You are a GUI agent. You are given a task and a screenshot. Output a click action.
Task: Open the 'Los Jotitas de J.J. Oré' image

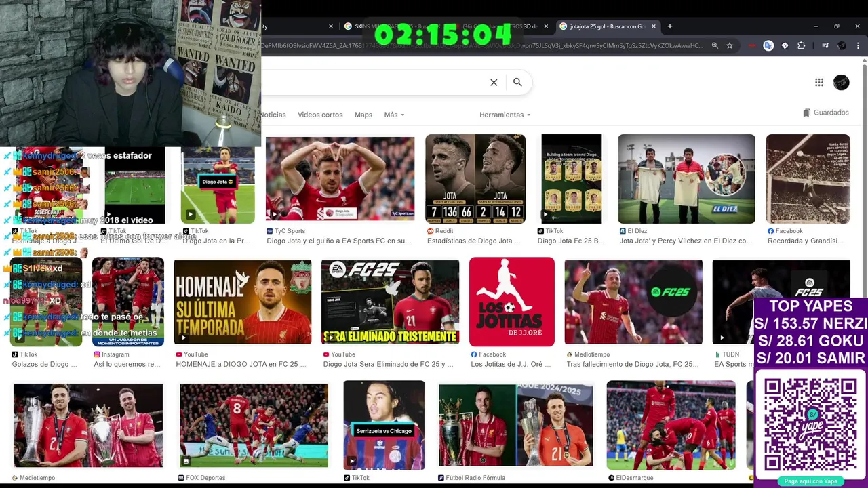(512, 302)
